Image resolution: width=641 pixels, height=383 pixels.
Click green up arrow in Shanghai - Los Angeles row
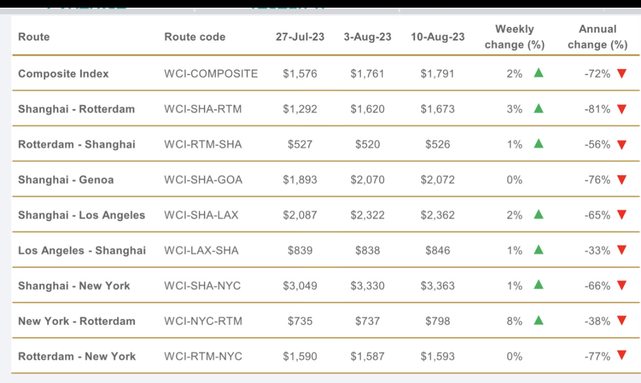point(539,214)
